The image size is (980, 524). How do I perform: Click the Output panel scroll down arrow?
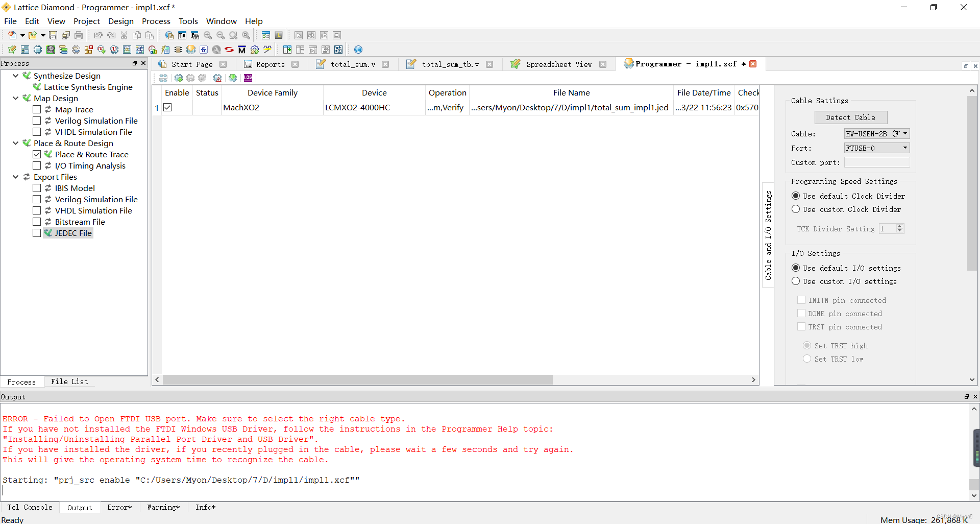click(x=974, y=495)
